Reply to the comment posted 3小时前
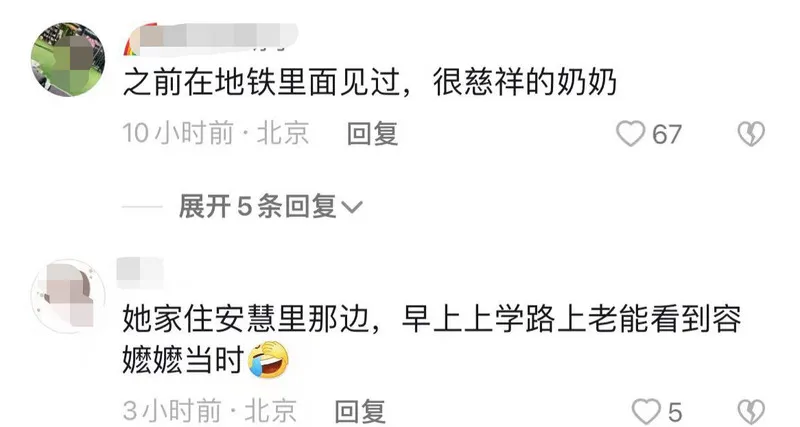This screenshot has height=427, width=800. 360,412
